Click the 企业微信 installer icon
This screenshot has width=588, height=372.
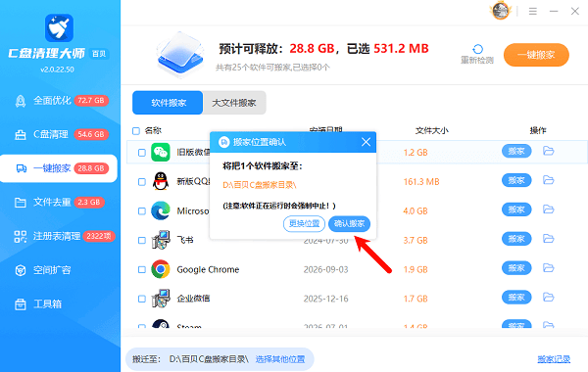coord(161,299)
